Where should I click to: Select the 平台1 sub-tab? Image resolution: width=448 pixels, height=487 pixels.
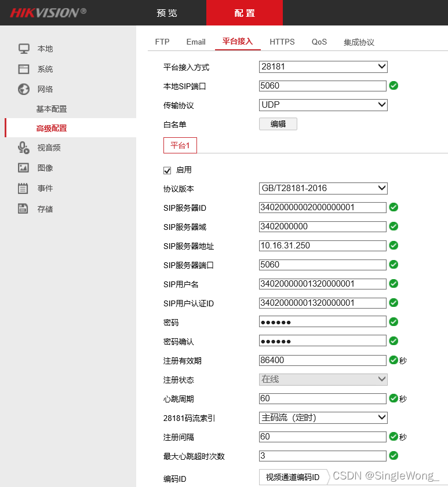click(x=180, y=145)
